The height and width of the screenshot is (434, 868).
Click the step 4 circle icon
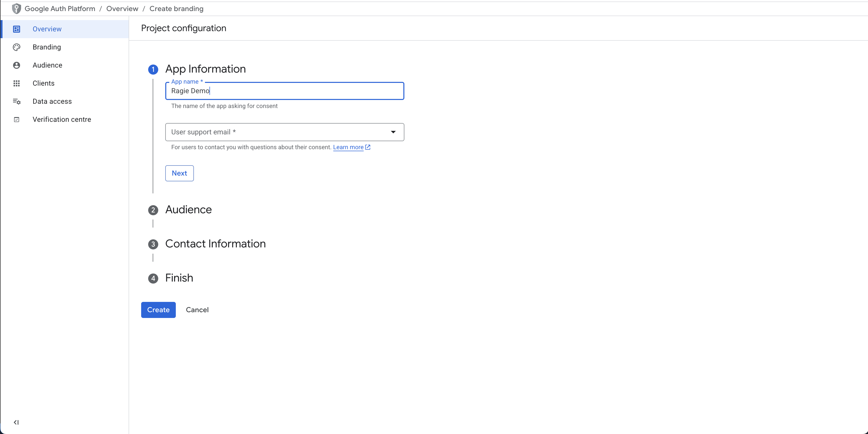[153, 278]
